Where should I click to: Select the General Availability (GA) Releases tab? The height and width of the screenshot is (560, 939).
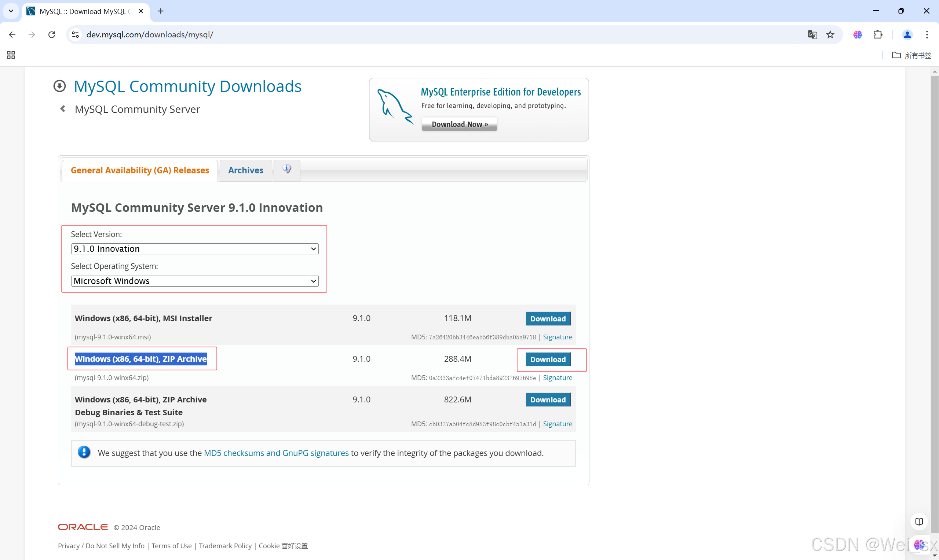(140, 170)
